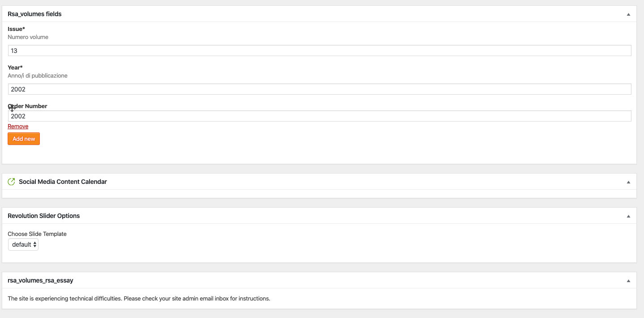Click the Year* field label
The height and width of the screenshot is (318, 644).
[15, 68]
